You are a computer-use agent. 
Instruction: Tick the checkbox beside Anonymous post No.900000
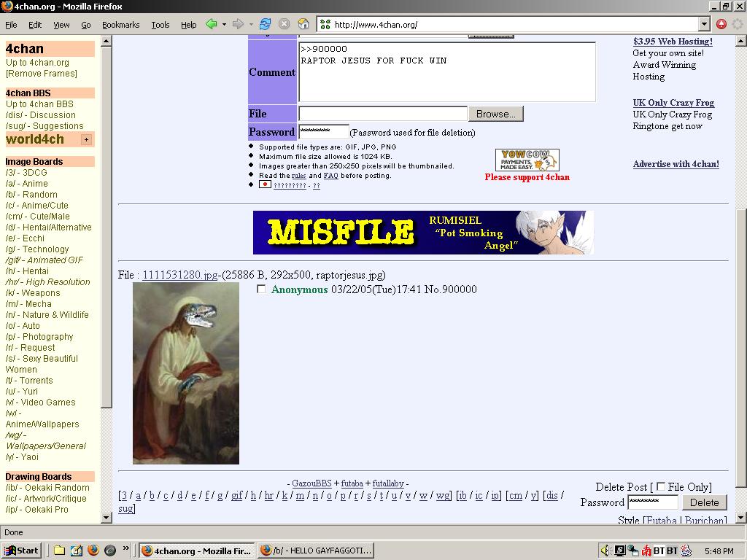point(261,289)
